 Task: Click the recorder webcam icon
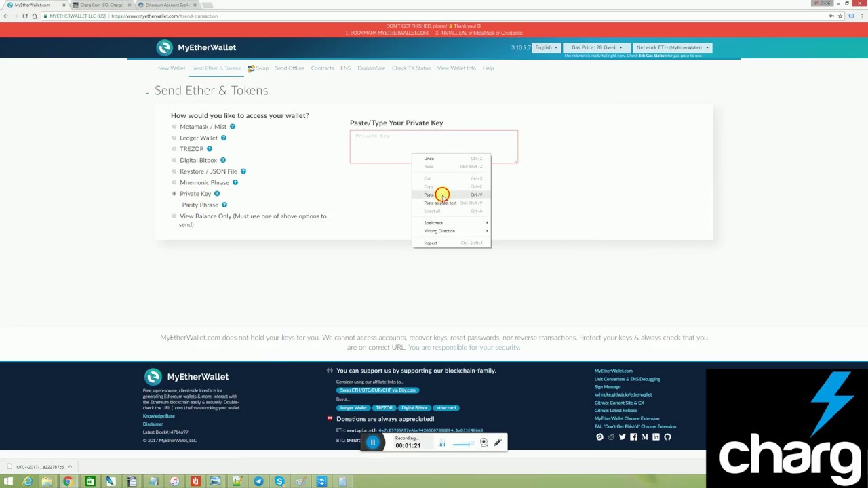click(x=484, y=443)
